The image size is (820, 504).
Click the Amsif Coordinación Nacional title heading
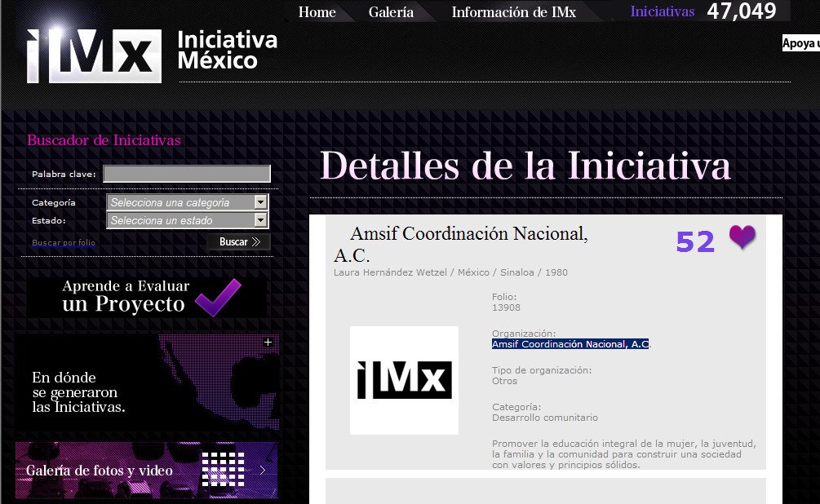pos(461,244)
